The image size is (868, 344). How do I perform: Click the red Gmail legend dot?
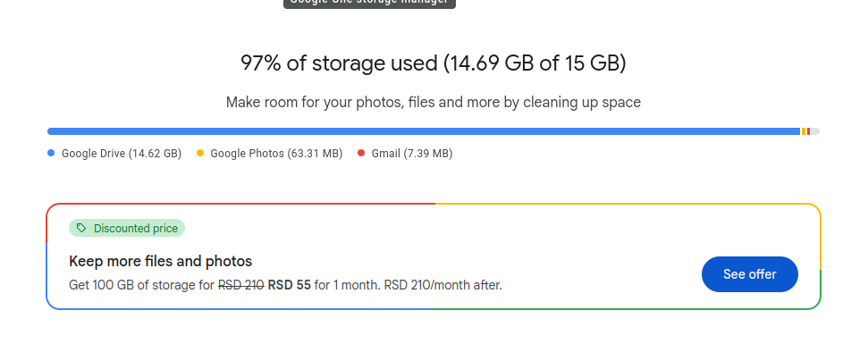click(x=361, y=153)
